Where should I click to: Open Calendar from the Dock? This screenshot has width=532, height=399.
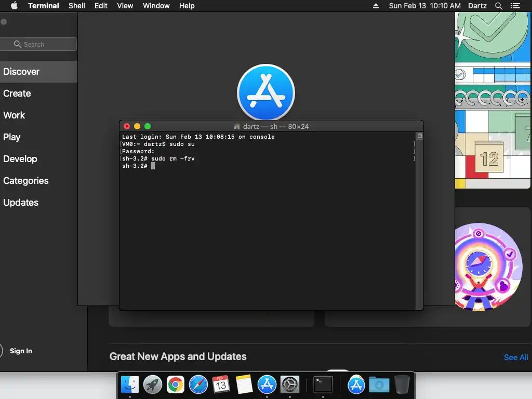(x=221, y=385)
